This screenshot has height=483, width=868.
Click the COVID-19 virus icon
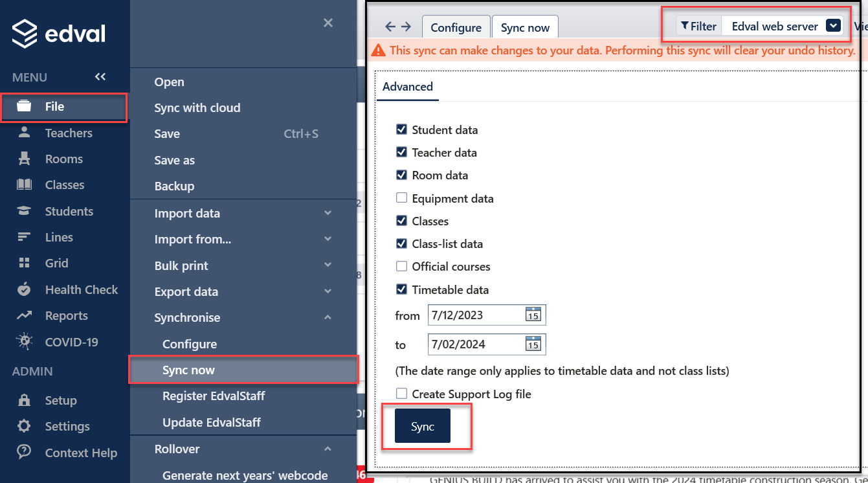(24, 342)
